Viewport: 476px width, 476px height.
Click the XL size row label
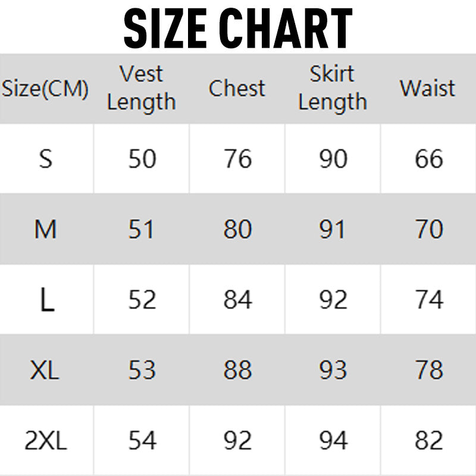coord(45,371)
